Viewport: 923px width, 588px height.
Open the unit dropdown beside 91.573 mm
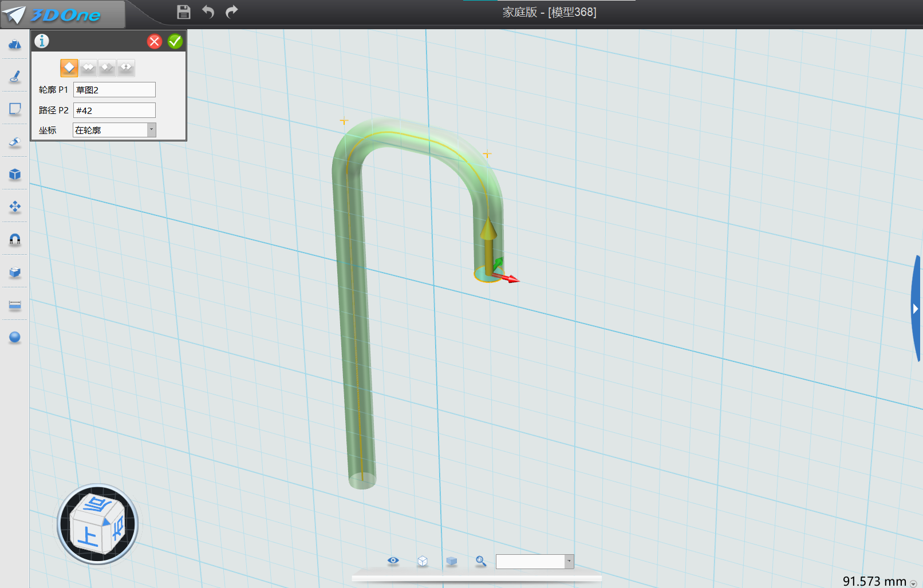913,583
